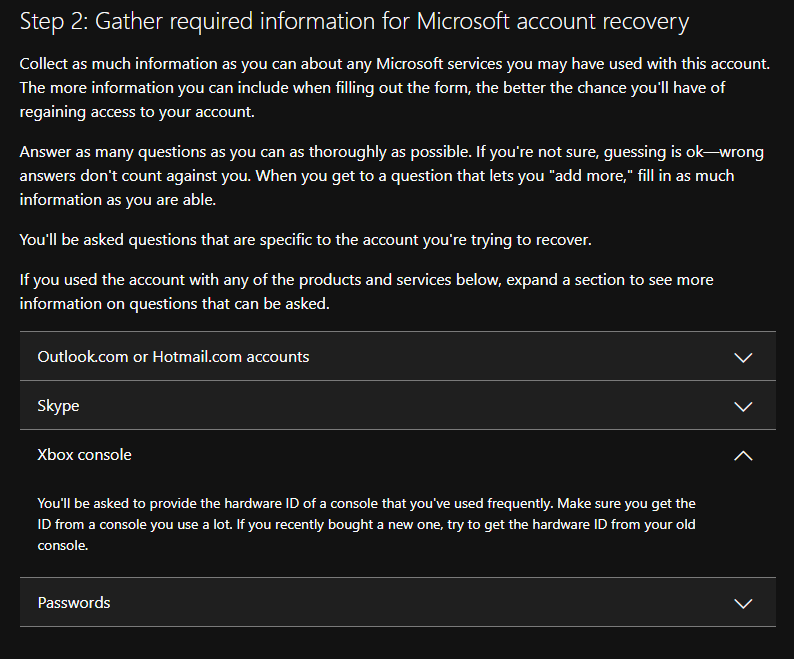Collapse the Xbox console section
The width and height of the screenshot is (794, 659).
tap(398, 454)
